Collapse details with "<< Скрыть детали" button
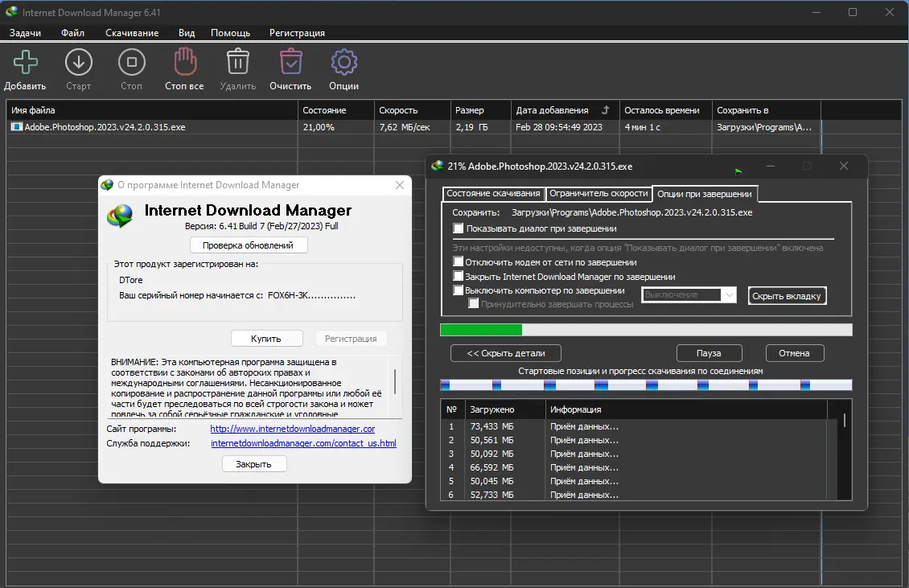Image resolution: width=909 pixels, height=588 pixels. pos(505,353)
